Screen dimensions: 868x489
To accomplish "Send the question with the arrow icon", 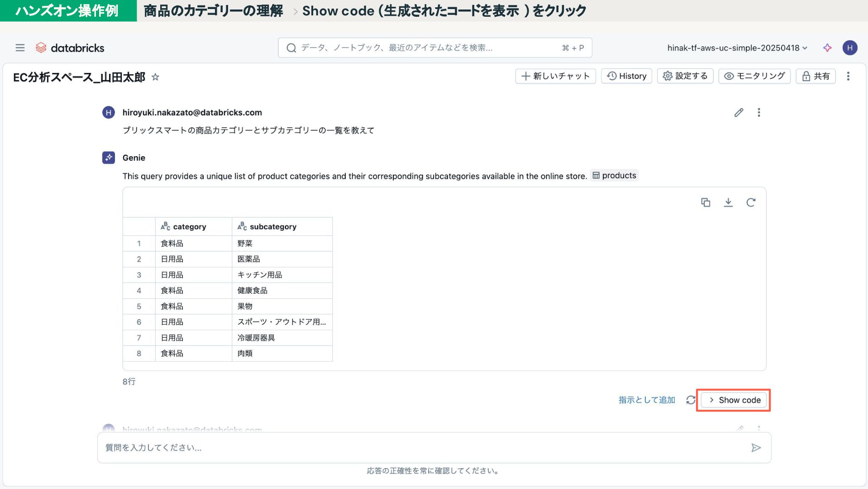I will (756, 448).
